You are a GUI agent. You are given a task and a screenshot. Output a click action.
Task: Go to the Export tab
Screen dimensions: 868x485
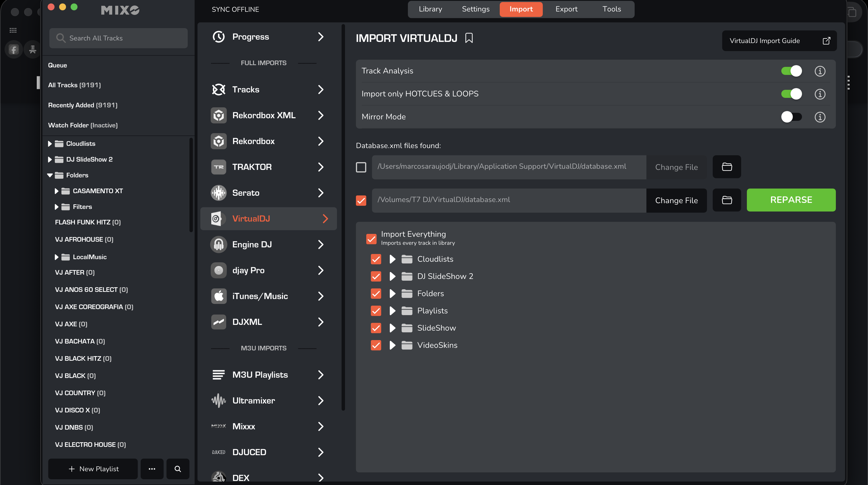[x=566, y=9]
